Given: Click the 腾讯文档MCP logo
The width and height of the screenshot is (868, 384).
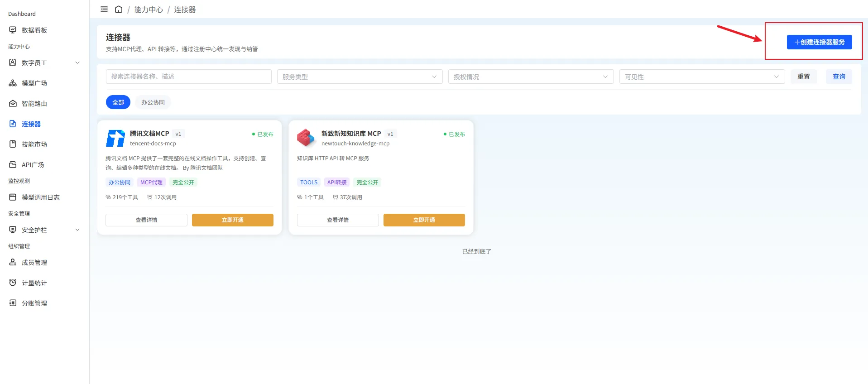Looking at the screenshot, I should pos(115,138).
